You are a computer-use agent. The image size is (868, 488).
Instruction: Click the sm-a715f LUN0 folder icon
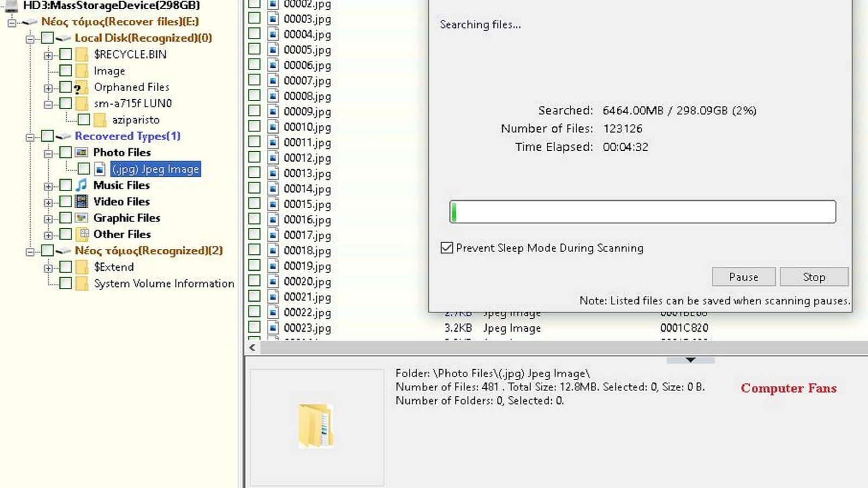pos(82,104)
